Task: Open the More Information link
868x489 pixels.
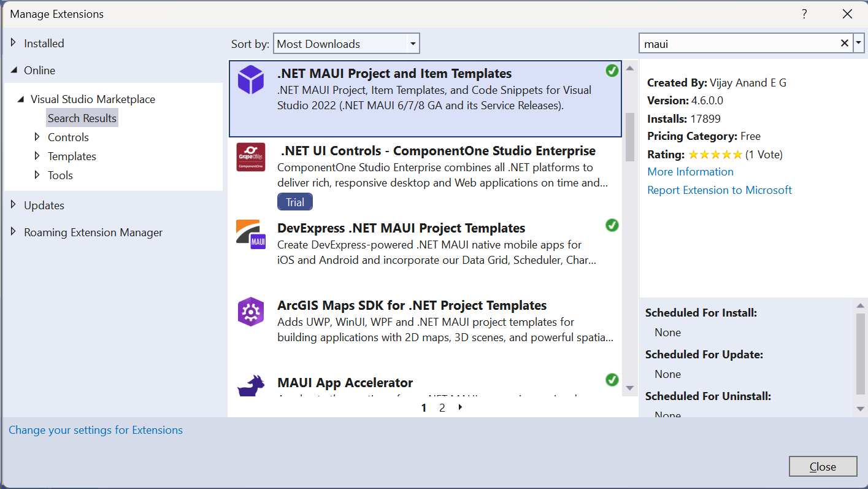Action: pos(690,172)
